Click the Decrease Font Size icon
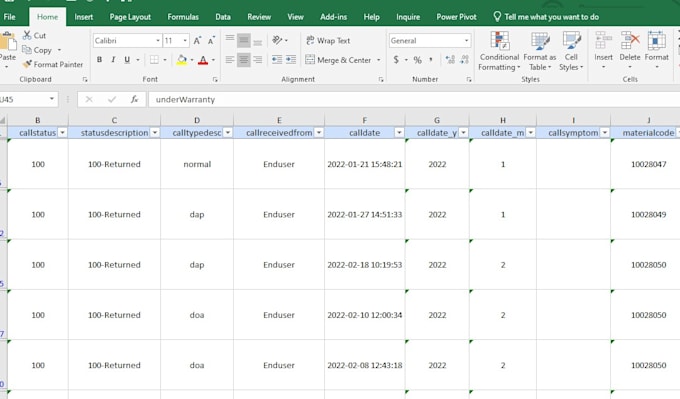The width and height of the screenshot is (680, 399). [x=211, y=41]
